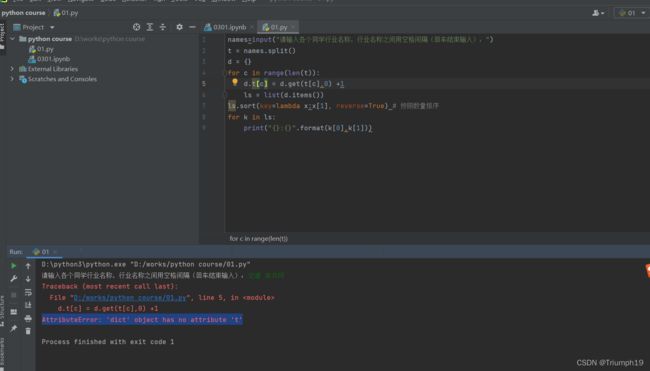Click code line 't = names.split()'
The height and width of the screenshot is (371, 650).
(x=262, y=51)
